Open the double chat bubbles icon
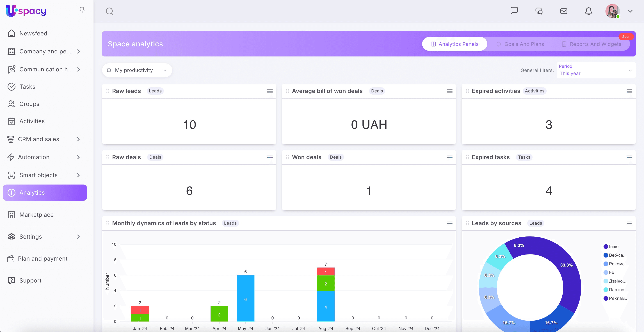 (539, 11)
